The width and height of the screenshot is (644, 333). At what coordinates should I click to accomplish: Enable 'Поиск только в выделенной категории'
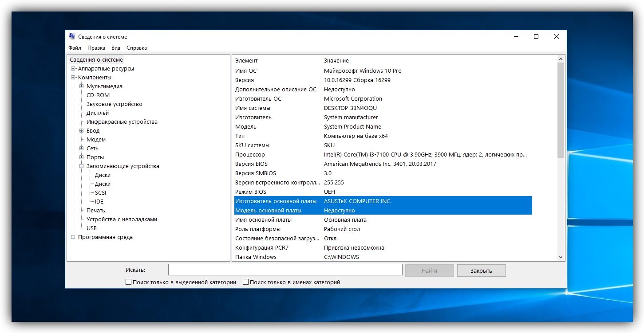coord(128,282)
